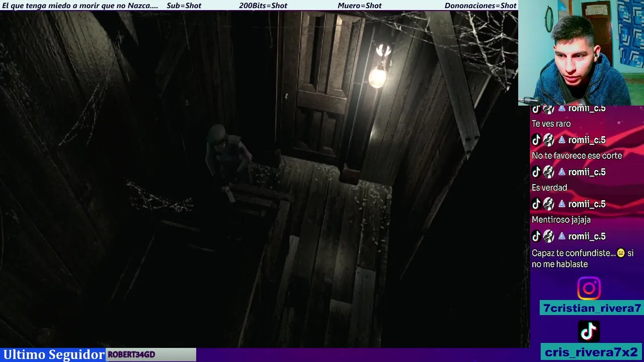Click TikTok icon on the row above 'Mentiroso jajaja'
Screen dimensions: 644x362
[536, 204]
